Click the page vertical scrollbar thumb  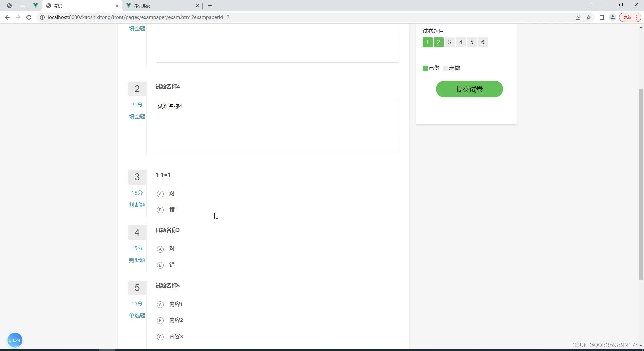tap(641, 184)
